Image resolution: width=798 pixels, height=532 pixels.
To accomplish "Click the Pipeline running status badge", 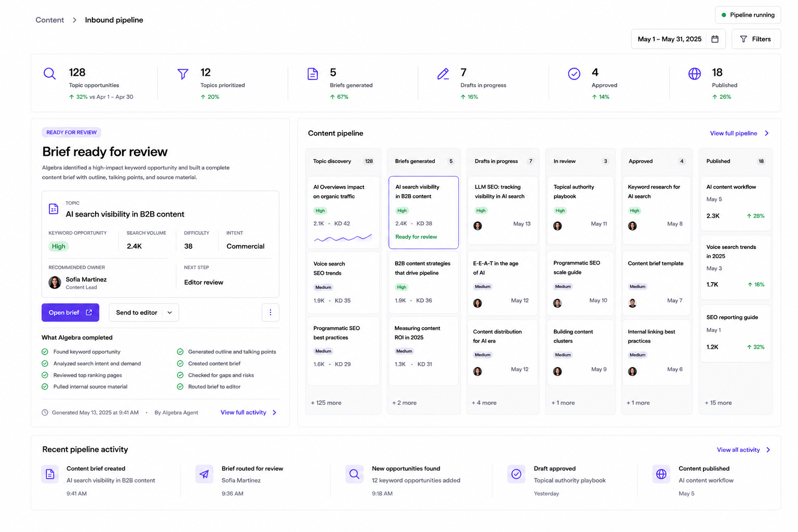I will pos(748,15).
